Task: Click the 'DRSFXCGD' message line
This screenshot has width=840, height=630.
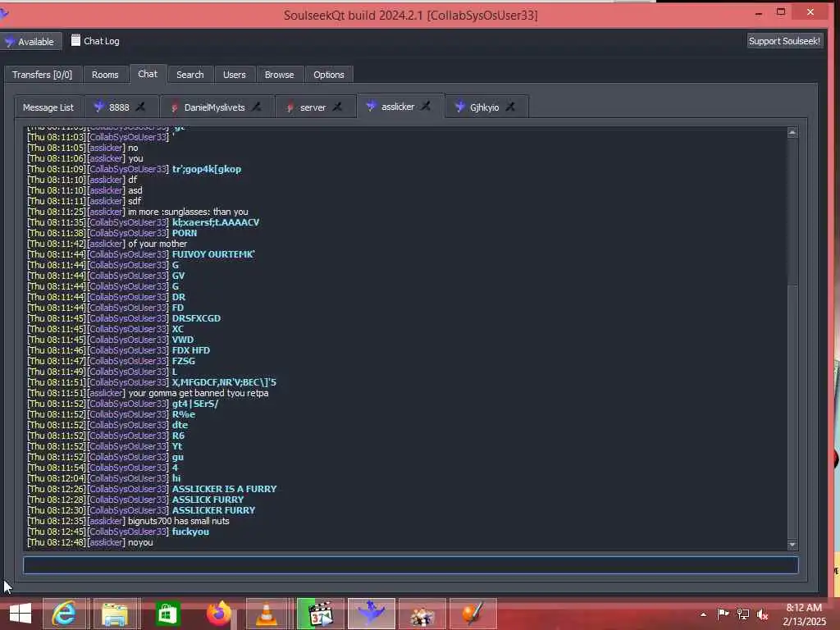Action: (x=196, y=318)
